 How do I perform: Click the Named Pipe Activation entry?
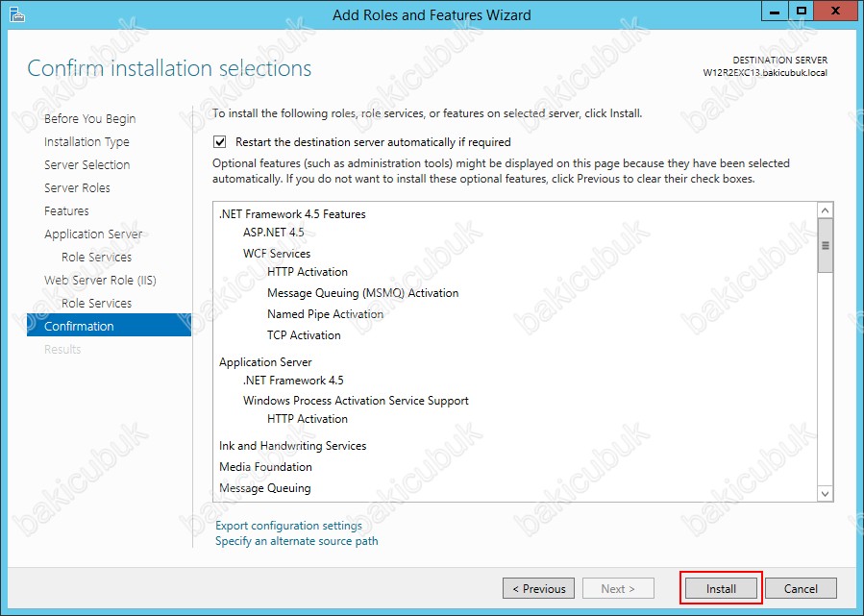coord(325,314)
